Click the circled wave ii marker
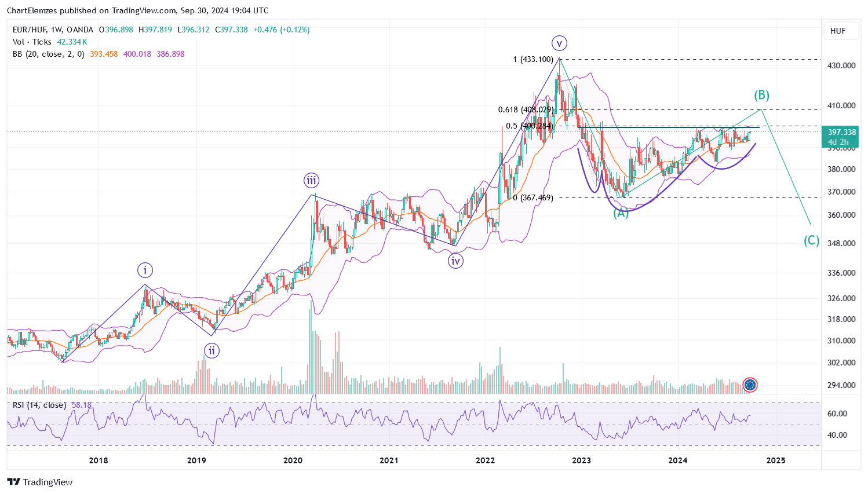868x494 pixels. 211,350
